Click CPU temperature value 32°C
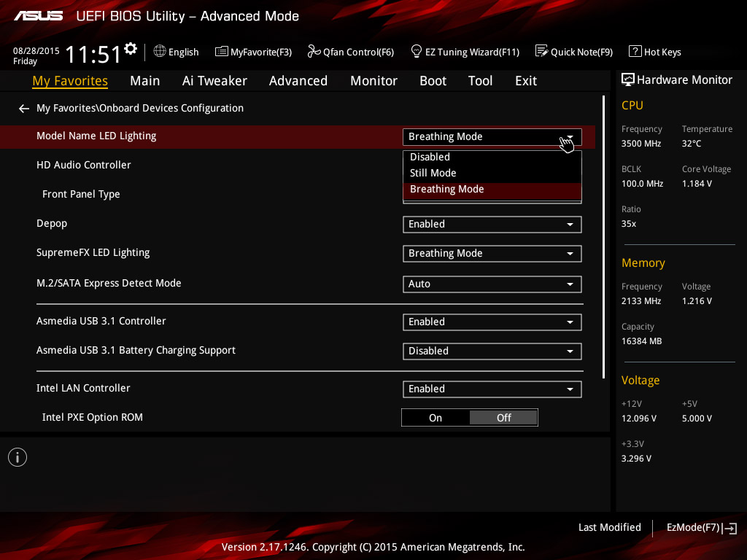Screen dimensions: 747x560 tap(692, 144)
